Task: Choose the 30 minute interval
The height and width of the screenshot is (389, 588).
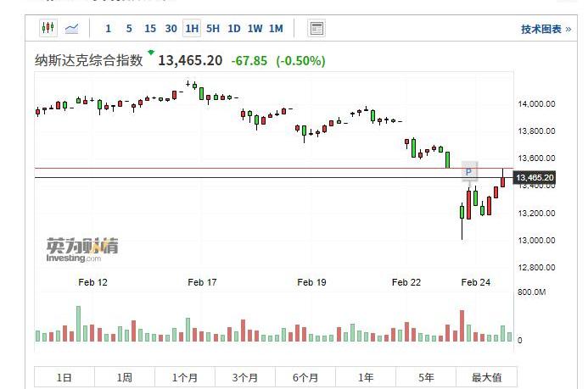Action: point(171,29)
